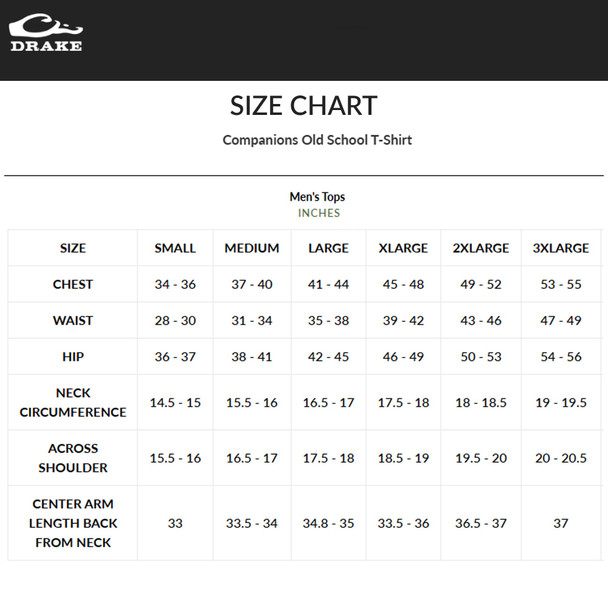608x608 pixels.
Task: Select the 3XLARGE column header
Action: (561, 248)
